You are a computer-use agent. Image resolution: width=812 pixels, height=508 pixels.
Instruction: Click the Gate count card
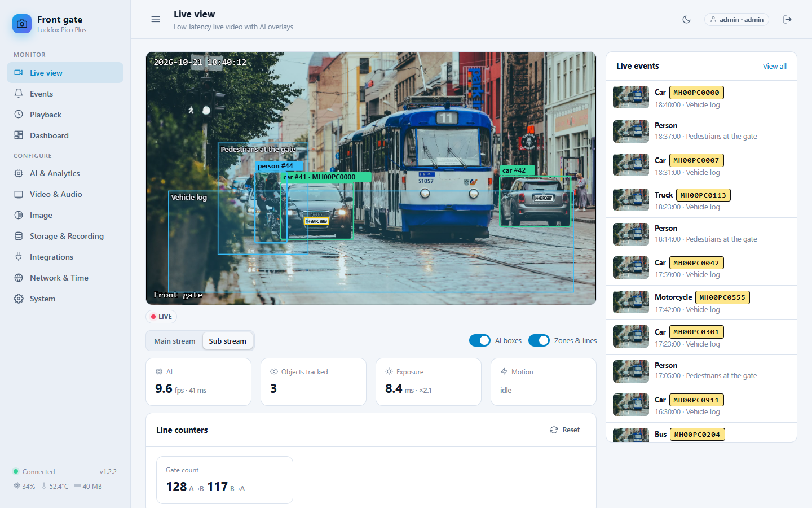pyautogui.click(x=224, y=480)
